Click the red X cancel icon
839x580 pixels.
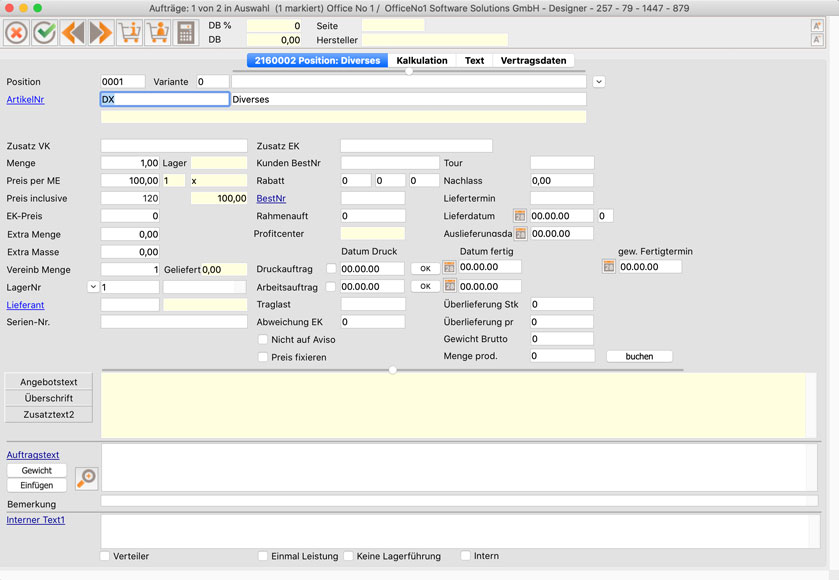click(17, 33)
